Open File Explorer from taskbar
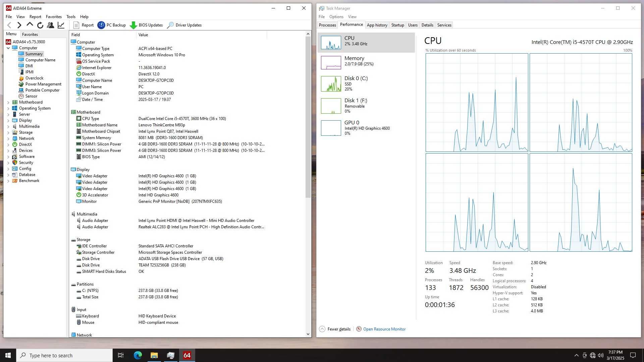The image size is (644, 362). click(x=154, y=355)
